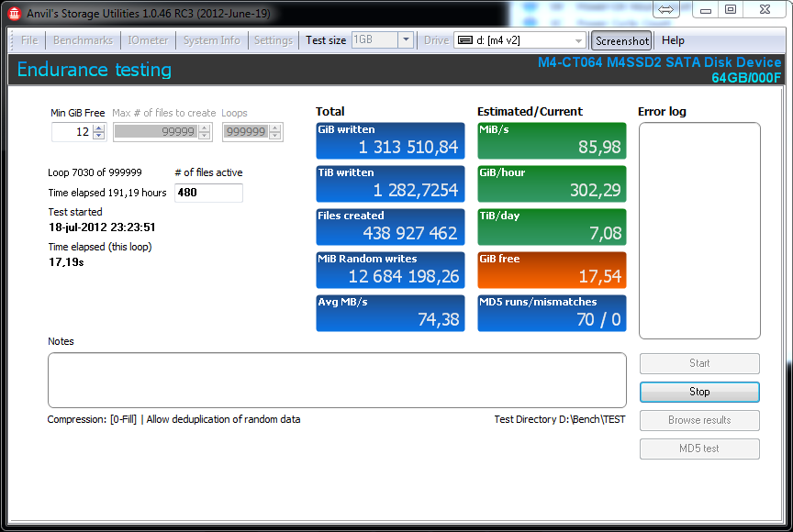
Task: Click the 'Notes' label
Action: coord(61,341)
